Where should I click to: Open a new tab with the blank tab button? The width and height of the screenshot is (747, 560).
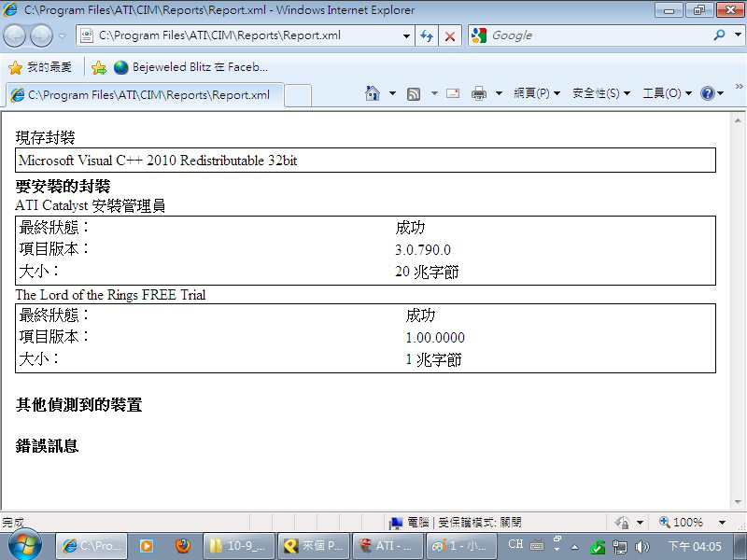(x=298, y=95)
